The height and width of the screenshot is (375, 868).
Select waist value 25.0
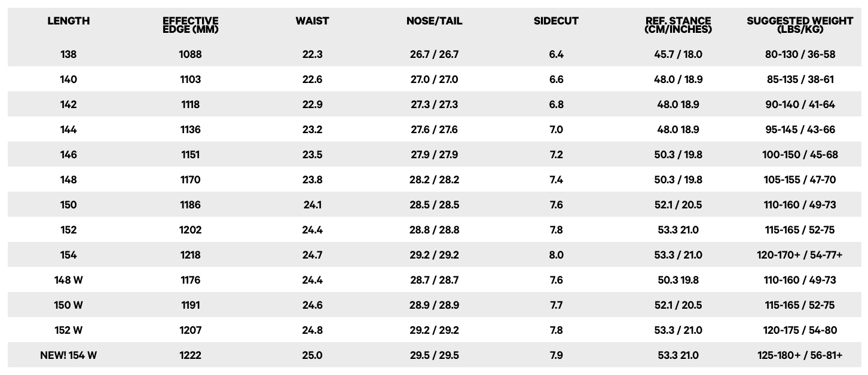(312, 355)
